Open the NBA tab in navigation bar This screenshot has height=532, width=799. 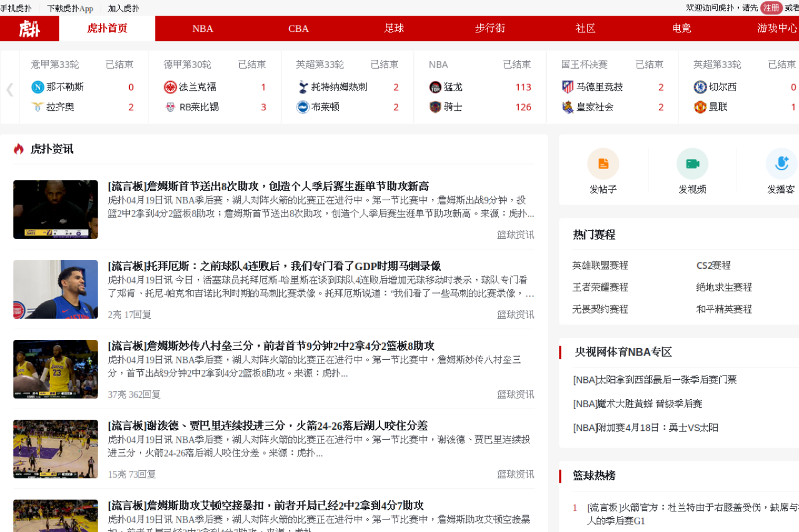[x=203, y=29]
